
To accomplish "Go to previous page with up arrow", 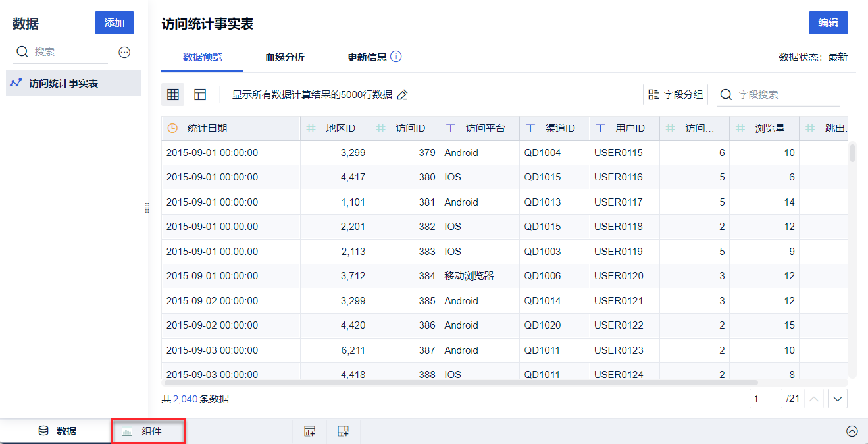I will 814,399.
